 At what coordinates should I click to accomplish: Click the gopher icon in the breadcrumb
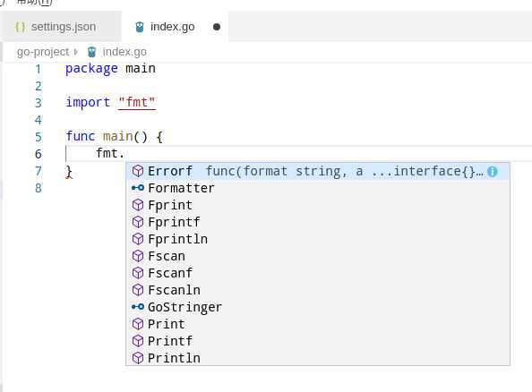point(91,52)
